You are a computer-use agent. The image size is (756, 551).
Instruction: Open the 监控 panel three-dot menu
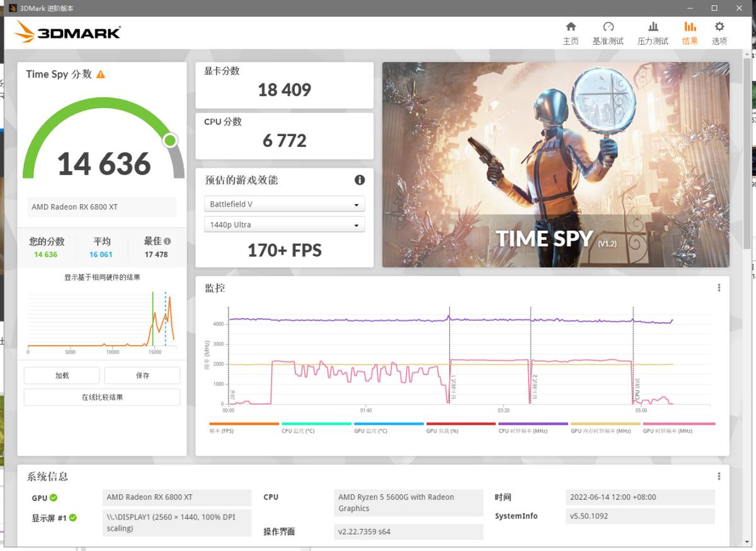tap(719, 287)
